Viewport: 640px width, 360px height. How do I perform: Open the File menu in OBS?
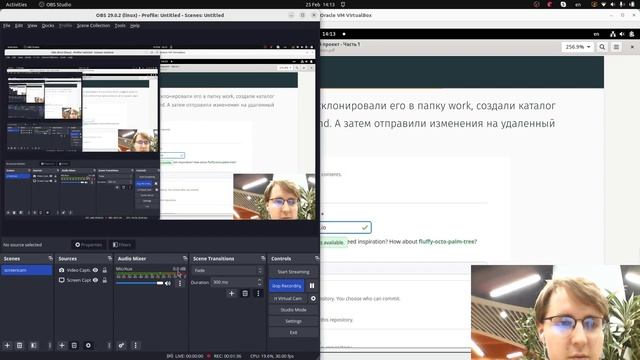click(7, 25)
